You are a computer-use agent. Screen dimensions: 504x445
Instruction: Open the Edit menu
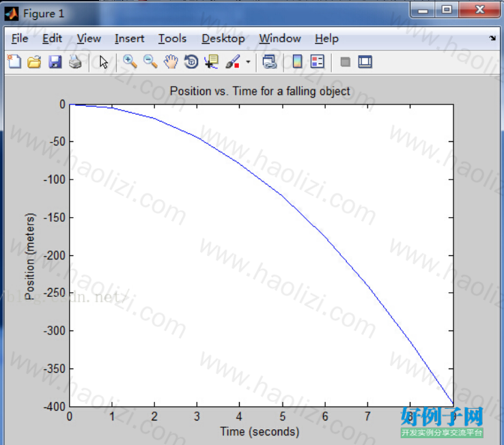coord(52,38)
